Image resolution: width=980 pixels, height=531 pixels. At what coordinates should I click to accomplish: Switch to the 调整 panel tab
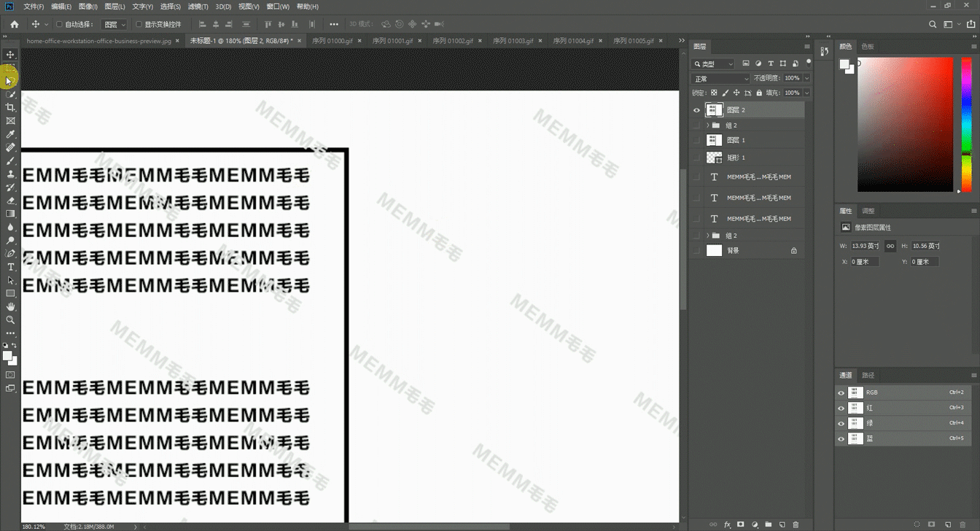(x=868, y=211)
